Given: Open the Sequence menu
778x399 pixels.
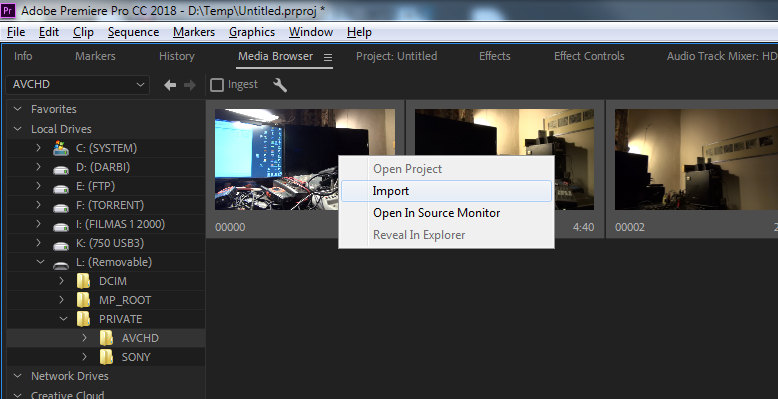Looking at the screenshot, I should pyautogui.click(x=133, y=32).
